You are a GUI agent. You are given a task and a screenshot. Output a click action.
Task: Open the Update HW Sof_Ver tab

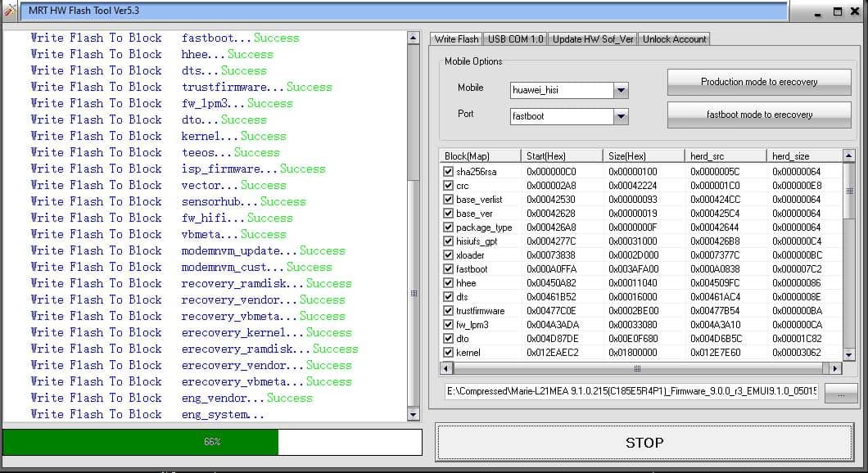pos(593,38)
